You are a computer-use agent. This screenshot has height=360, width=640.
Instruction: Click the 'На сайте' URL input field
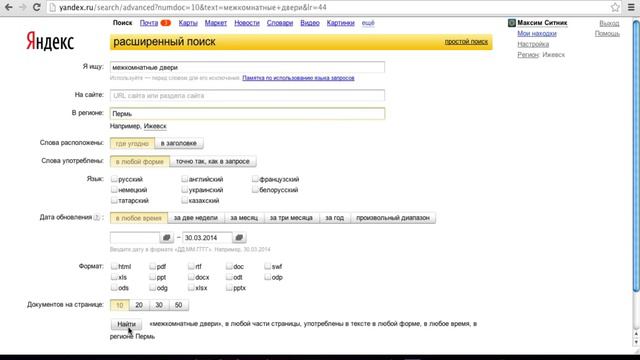tap(247, 96)
